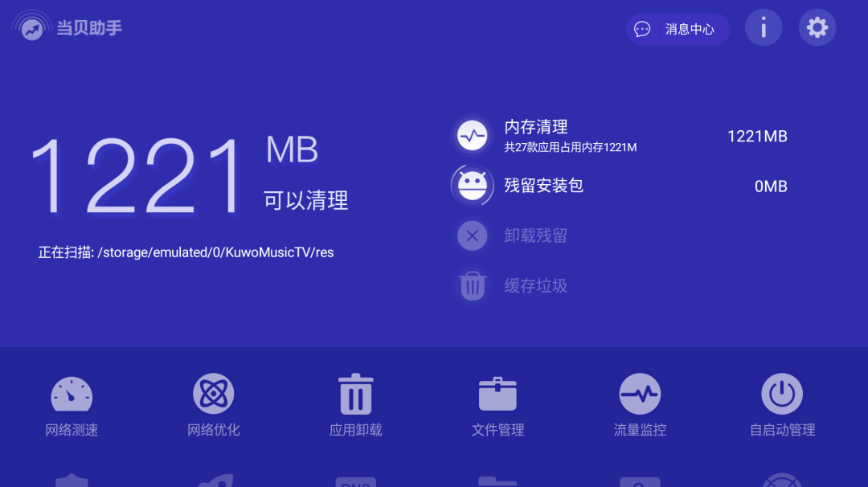Click the 残留安装包 row showing 0MB
The height and width of the screenshot is (487, 868).
tap(627, 185)
